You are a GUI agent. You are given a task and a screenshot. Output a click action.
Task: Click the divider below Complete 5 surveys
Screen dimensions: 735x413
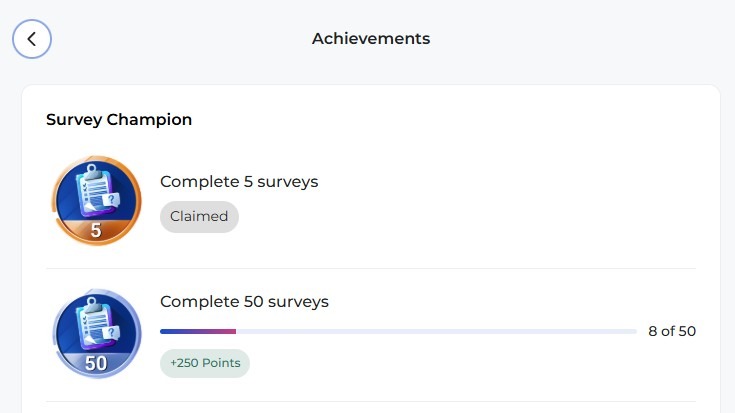click(x=371, y=269)
